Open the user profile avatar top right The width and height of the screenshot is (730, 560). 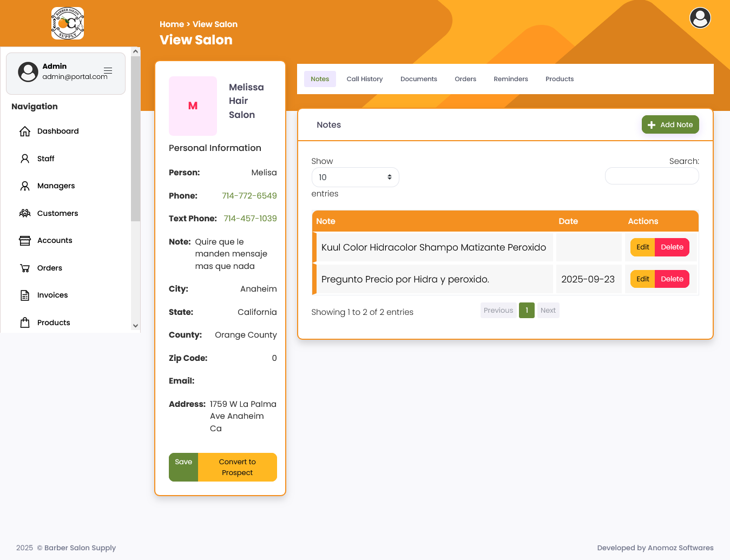click(x=700, y=18)
